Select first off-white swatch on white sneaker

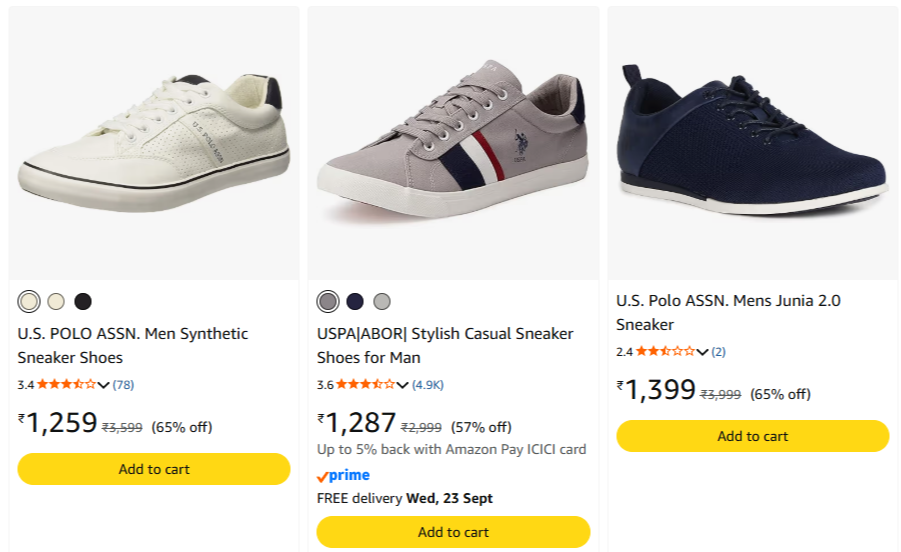(29, 302)
